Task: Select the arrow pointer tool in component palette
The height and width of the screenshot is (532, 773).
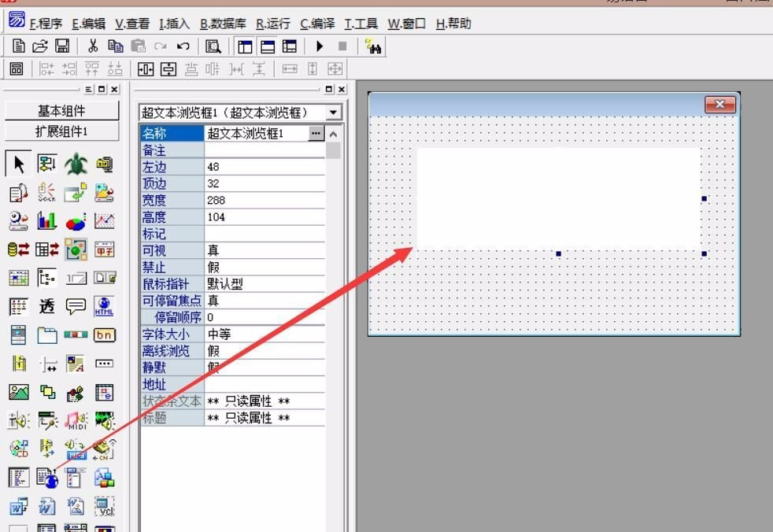Action: coord(19,164)
